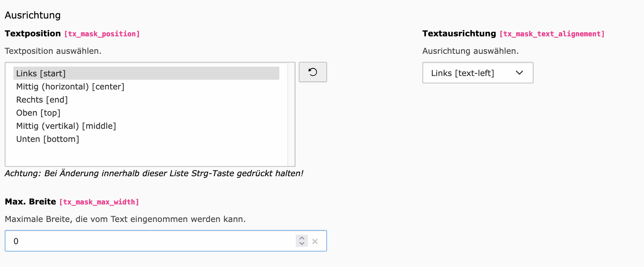Click the bold 'Textausrichtung' field label
This screenshot has height=267, width=644.
click(x=459, y=34)
